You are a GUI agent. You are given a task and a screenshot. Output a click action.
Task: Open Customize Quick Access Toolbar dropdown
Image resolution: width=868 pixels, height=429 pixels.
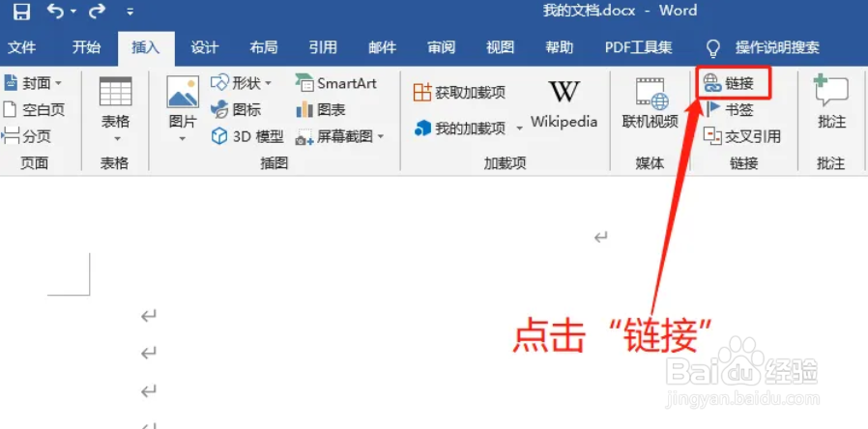(x=130, y=11)
